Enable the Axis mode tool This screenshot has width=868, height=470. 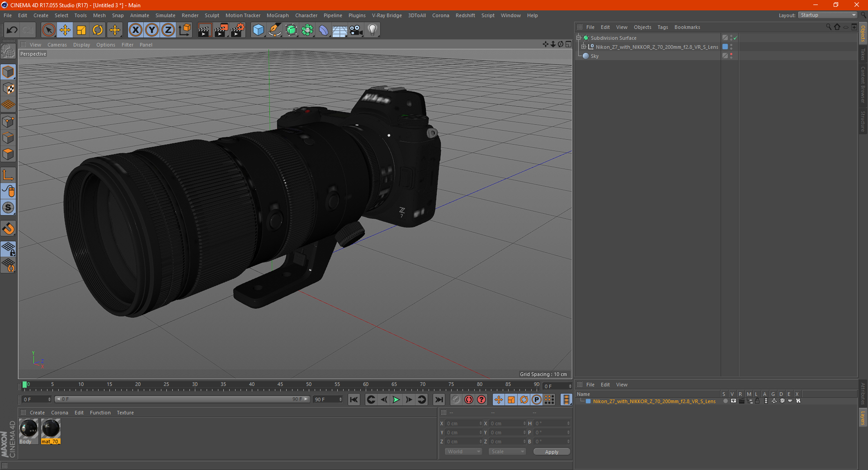coord(8,175)
